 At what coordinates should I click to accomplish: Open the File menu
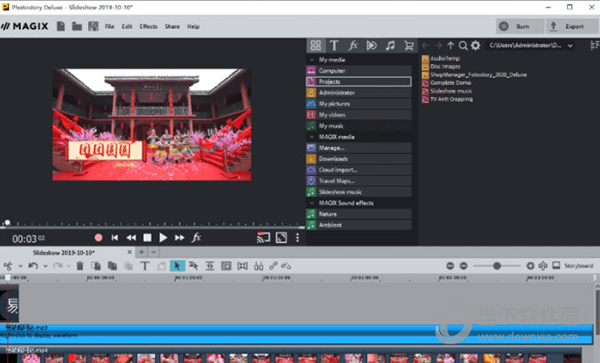point(109,26)
